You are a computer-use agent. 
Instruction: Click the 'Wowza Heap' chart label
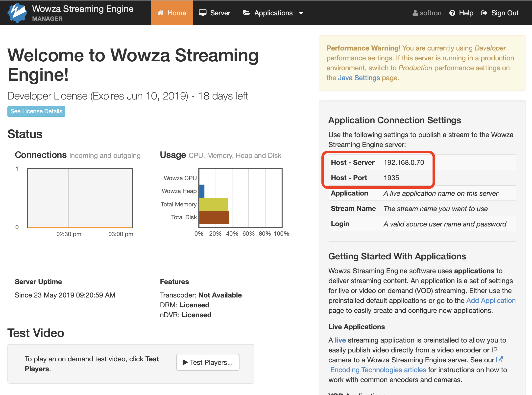point(179,191)
